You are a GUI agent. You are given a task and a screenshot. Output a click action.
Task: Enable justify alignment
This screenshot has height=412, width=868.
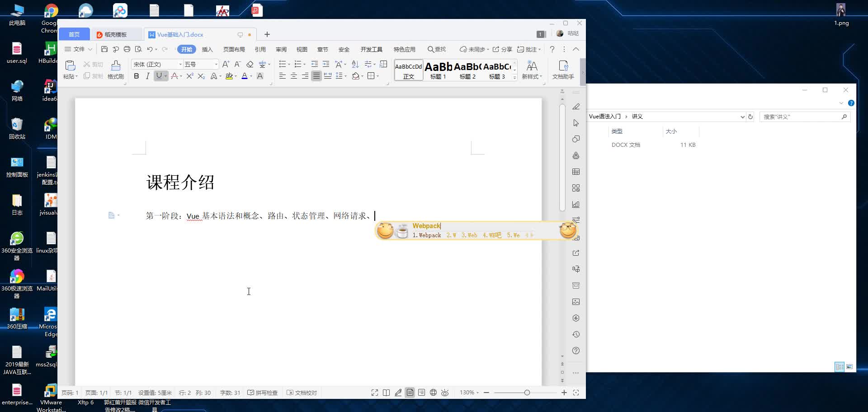(316, 76)
